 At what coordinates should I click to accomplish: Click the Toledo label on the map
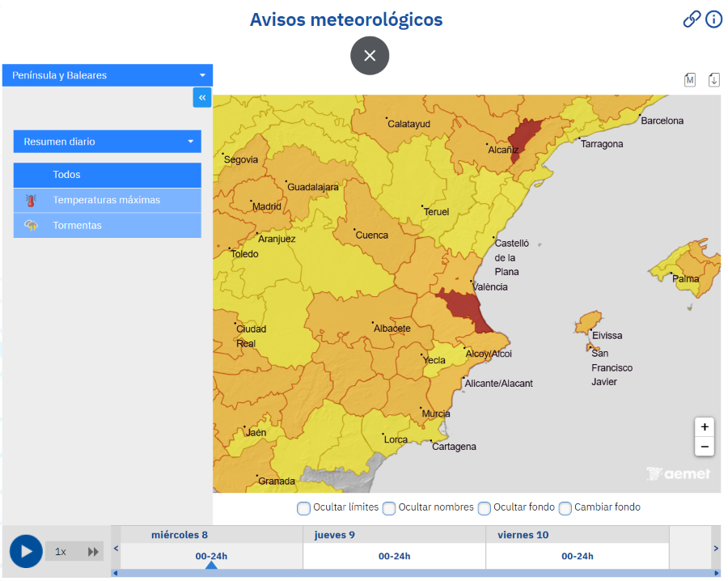244,254
